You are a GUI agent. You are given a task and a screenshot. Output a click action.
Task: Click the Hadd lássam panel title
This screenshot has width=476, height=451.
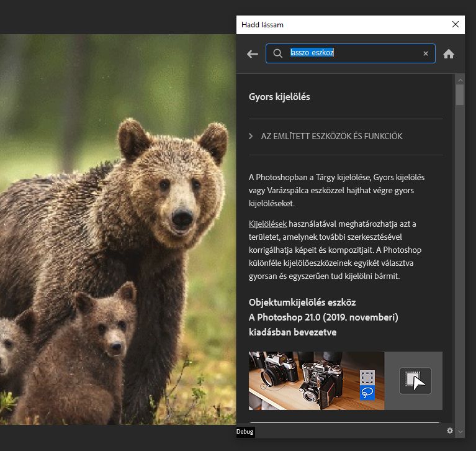[263, 25]
